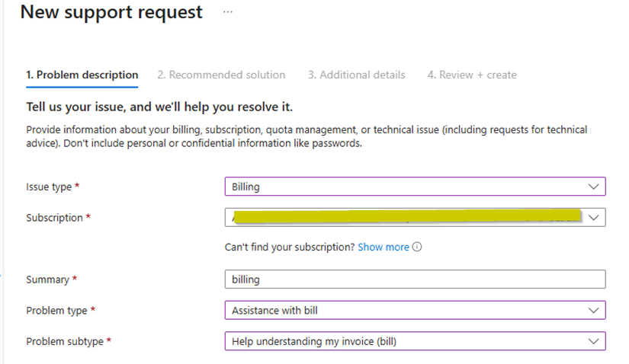
Task: Click the chevron arrow in Problem type field
Action: pos(594,311)
